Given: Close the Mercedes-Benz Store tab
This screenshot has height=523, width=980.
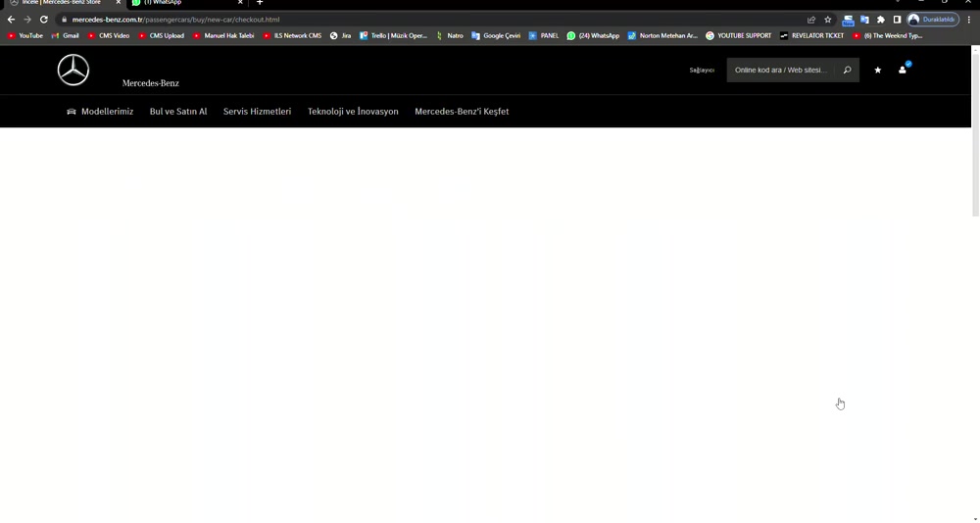Looking at the screenshot, I should point(119,3).
